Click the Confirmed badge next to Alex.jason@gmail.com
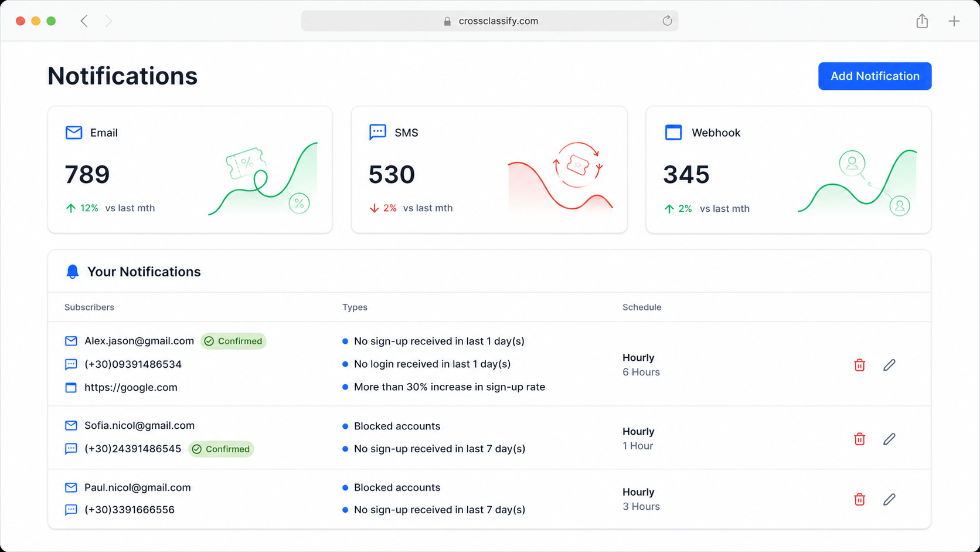Image resolution: width=980 pixels, height=552 pixels. click(x=233, y=341)
